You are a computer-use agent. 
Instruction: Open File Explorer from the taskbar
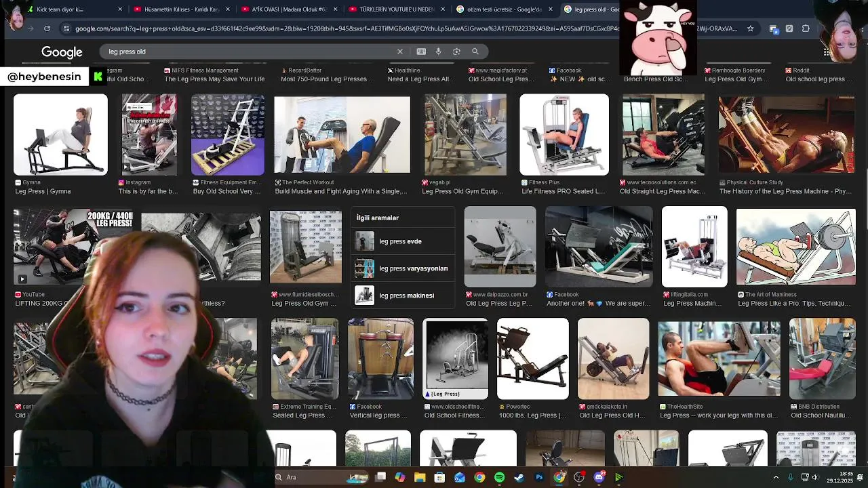[x=420, y=477]
